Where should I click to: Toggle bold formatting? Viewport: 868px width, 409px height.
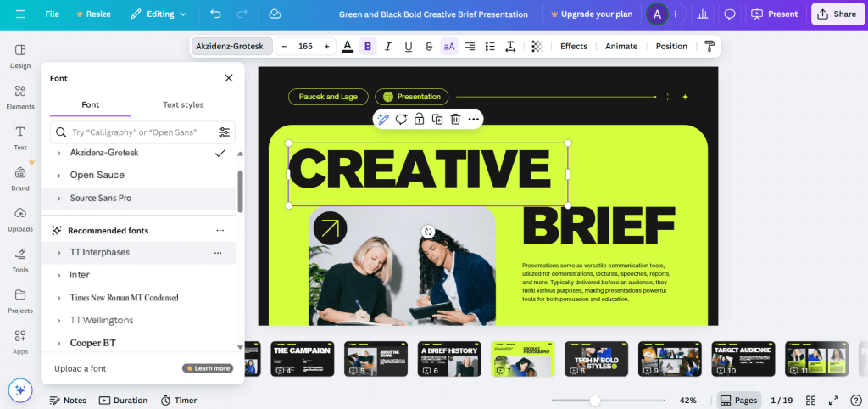point(368,47)
